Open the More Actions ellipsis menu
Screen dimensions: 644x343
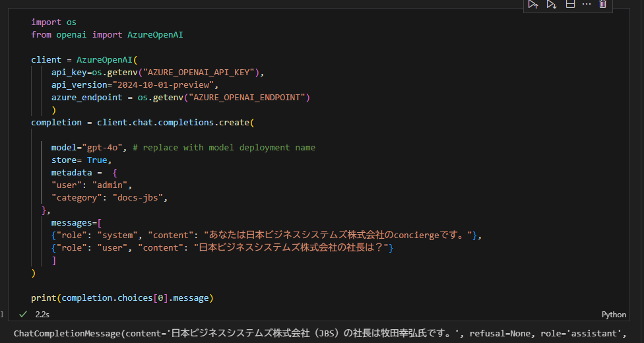[587, 5]
